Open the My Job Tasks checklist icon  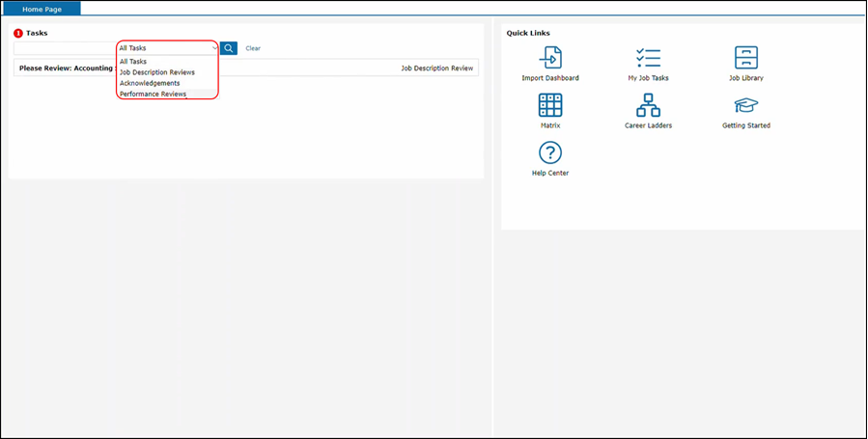pos(648,58)
